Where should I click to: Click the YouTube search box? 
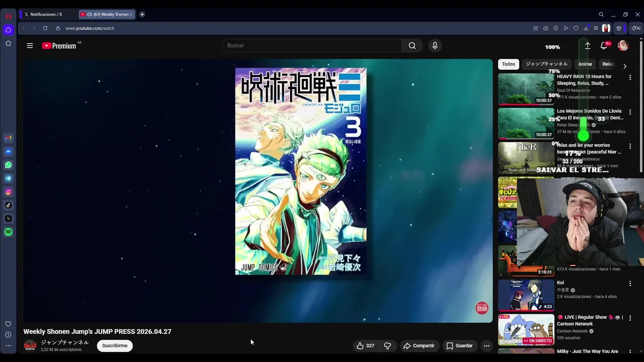point(311,46)
